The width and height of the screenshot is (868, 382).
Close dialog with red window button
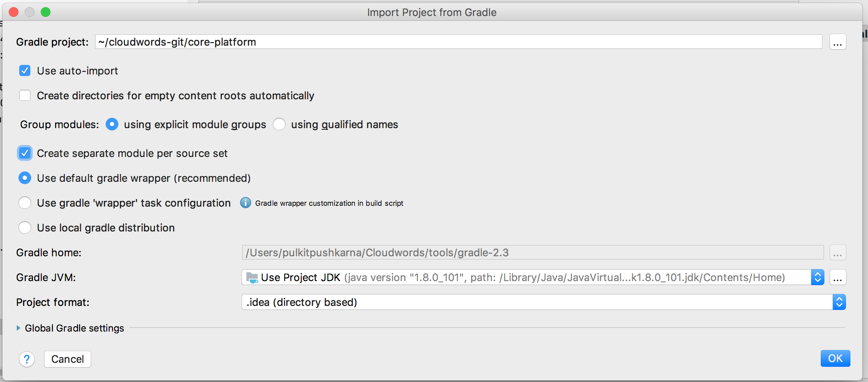14,12
